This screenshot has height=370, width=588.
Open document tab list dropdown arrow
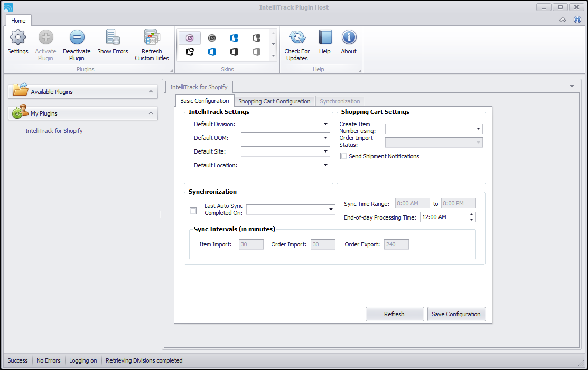click(572, 86)
